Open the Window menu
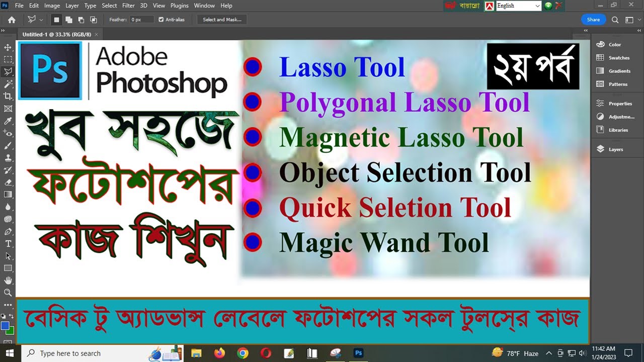Viewport: 644px width, 362px height. (x=204, y=6)
